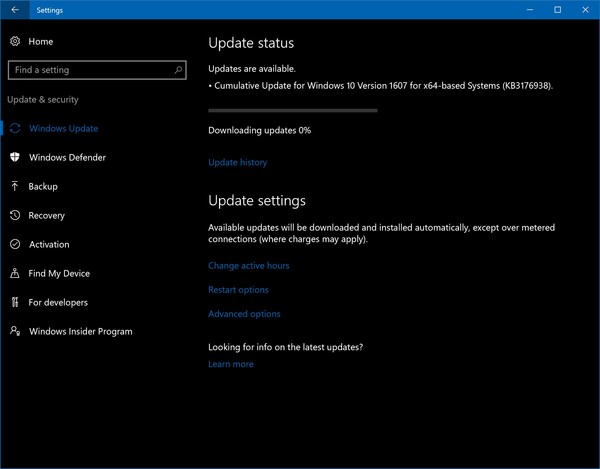600x469 pixels.
Task: Click the back arrow in title bar
Action: point(14,9)
